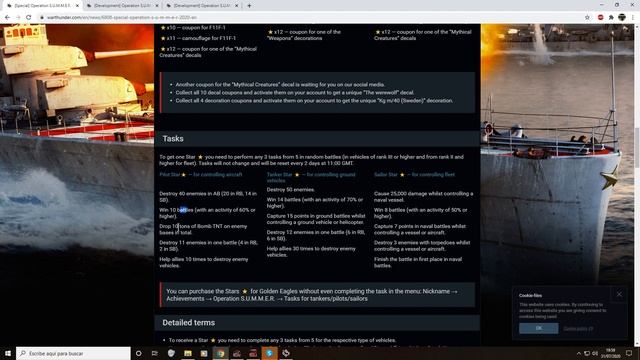
Task: Reload the War Thunder page
Action: click(29, 18)
